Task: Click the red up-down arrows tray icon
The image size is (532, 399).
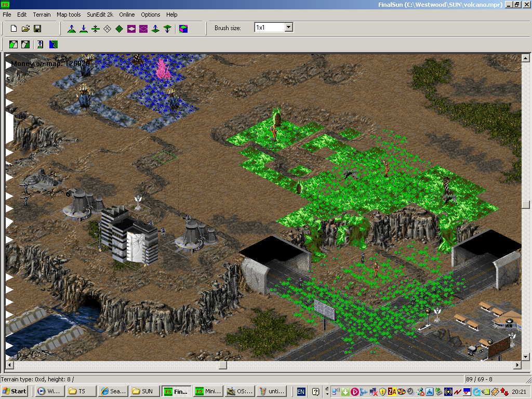Action: click(x=504, y=392)
